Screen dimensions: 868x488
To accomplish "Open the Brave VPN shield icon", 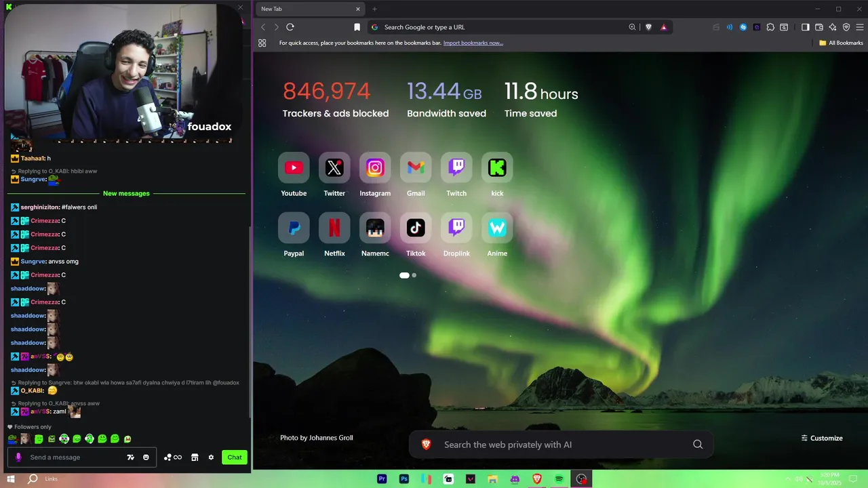I will click(846, 27).
